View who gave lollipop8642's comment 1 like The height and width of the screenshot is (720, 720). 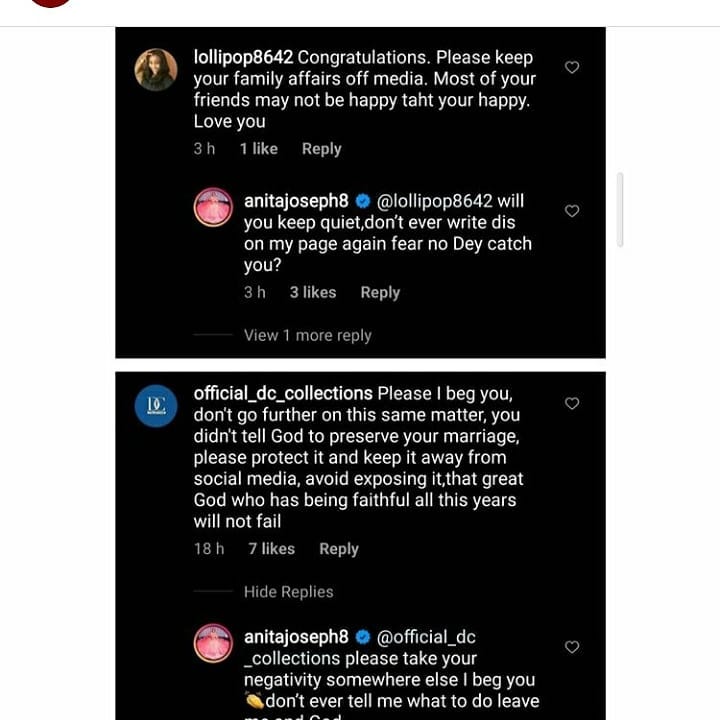(258, 149)
